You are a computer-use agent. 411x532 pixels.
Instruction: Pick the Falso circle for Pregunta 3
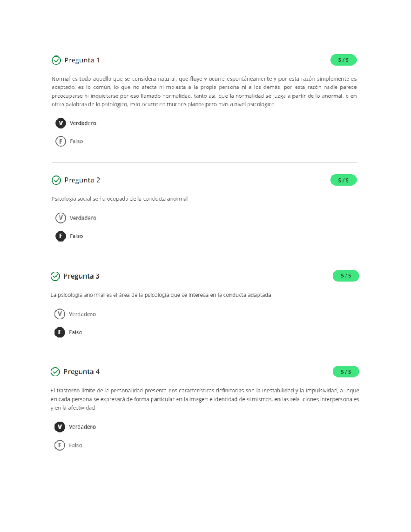pyautogui.click(x=60, y=332)
